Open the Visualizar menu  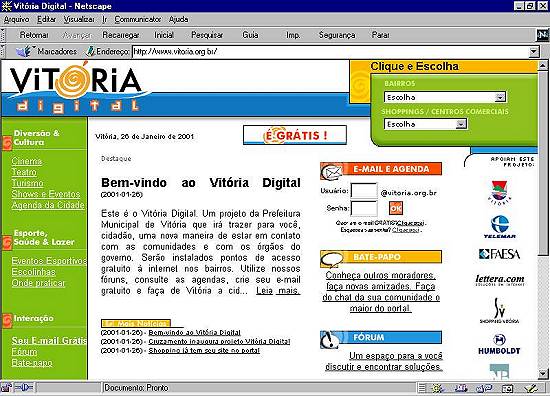coord(79,19)
